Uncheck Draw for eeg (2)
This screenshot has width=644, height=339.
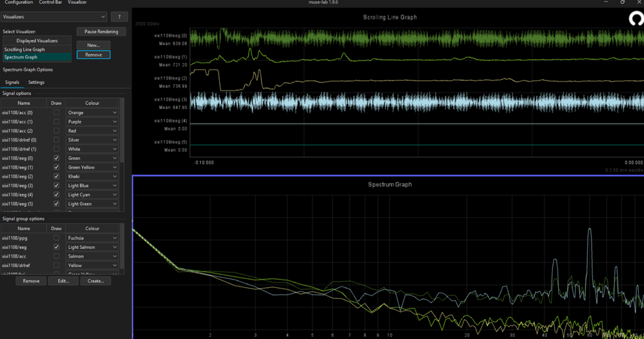tap(56, 176)
